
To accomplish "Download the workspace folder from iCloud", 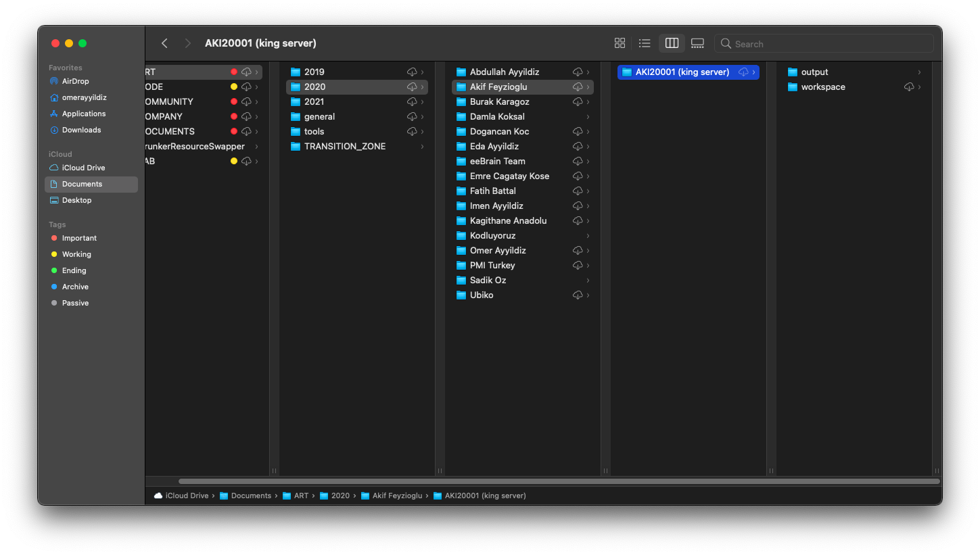I will (x=909, y=87).
